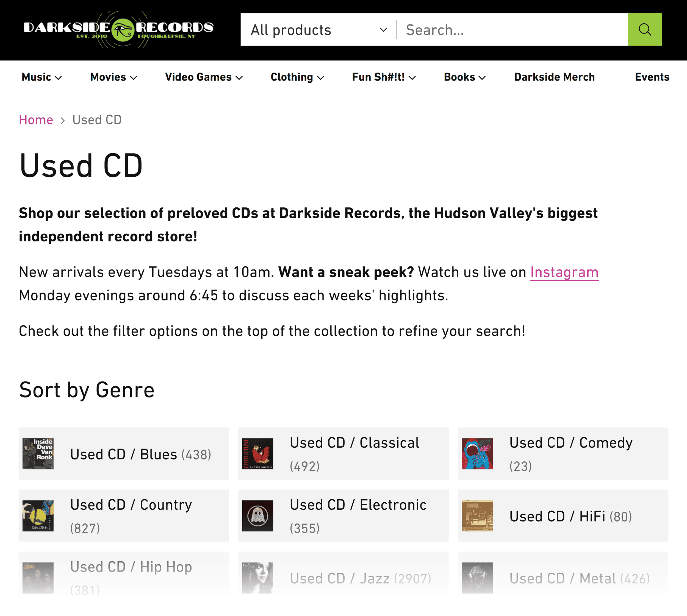This screenshot has width=687, height=616.
Task: Go to the Events page
Action: coord(652,77)
